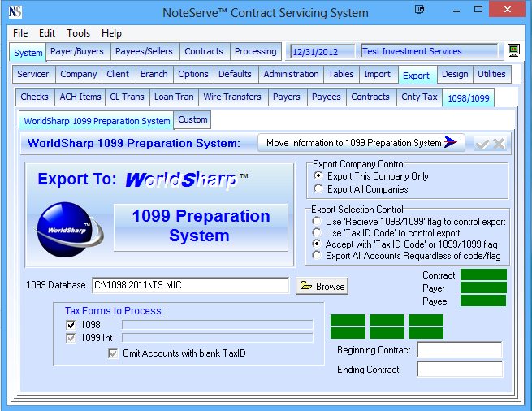Switch to the Custom tab
This screenshot has height=411, width=532.
click(x=193, y=119)
